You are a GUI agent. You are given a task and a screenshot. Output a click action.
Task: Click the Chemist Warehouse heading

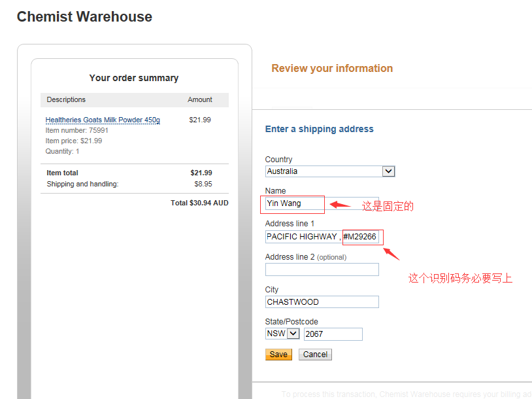[x=85, y=16]
